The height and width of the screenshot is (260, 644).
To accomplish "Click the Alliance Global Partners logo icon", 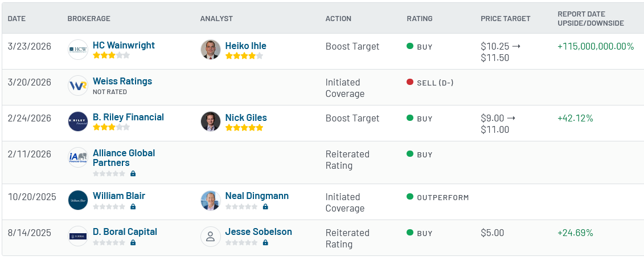I will (x=78, y=157).
